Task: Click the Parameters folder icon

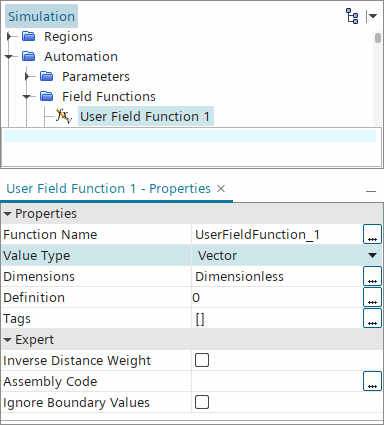Action: [x=47, y=76]
